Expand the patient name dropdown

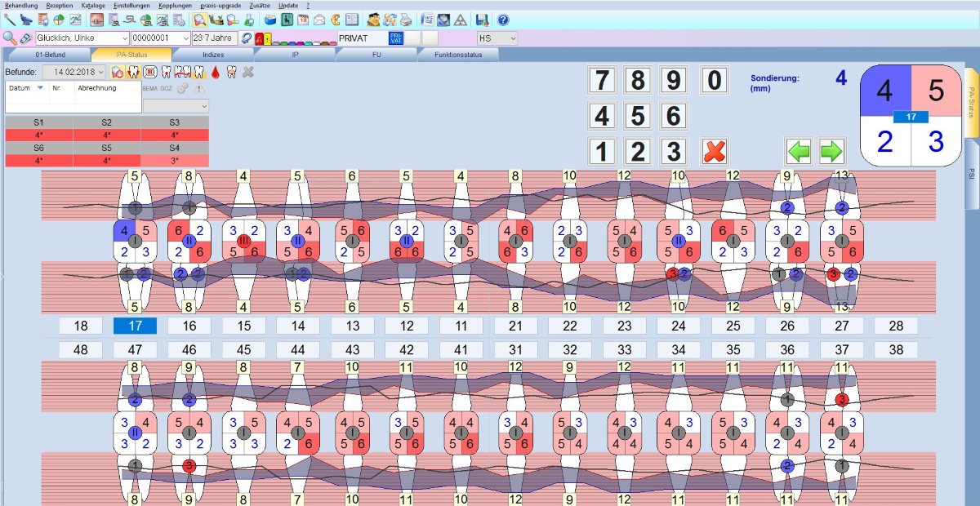tap(124, 38)
